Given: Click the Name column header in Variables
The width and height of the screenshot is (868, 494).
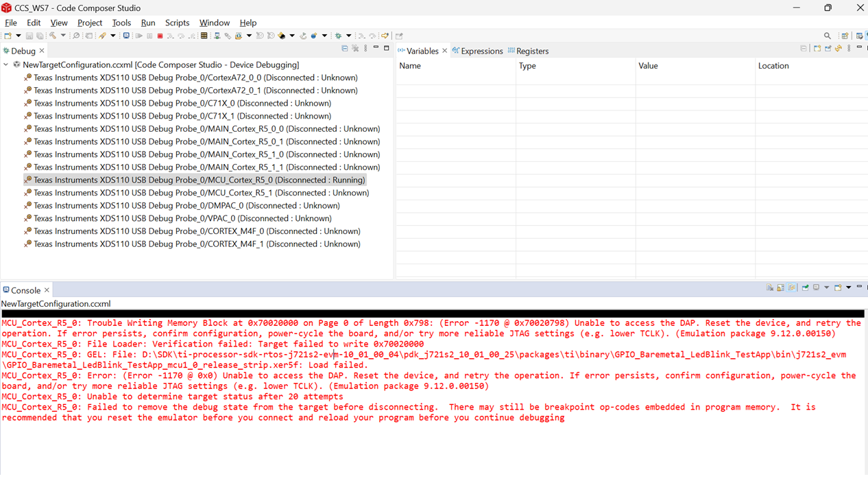Looking at the screenshot, I should [x=456, y=66].
